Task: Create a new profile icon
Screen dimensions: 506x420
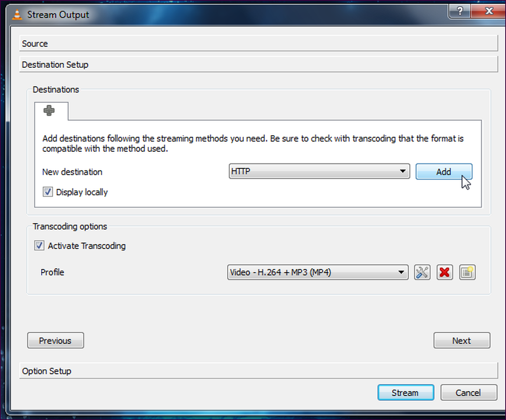Action: click(x=467, y=272)
